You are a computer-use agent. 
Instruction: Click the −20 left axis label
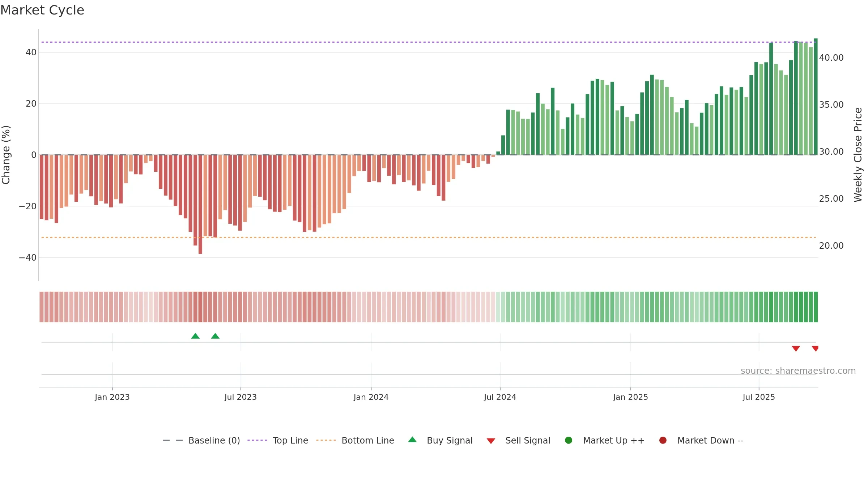27,206
